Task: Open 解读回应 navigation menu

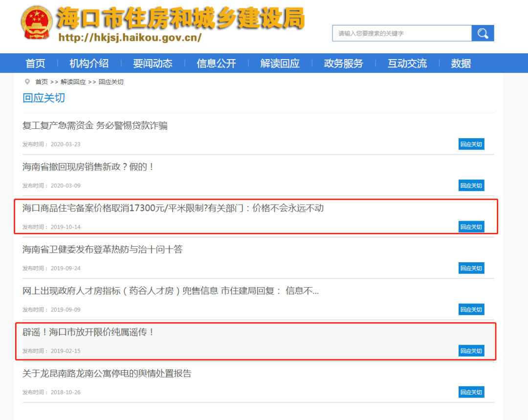Action: (280, 63)
